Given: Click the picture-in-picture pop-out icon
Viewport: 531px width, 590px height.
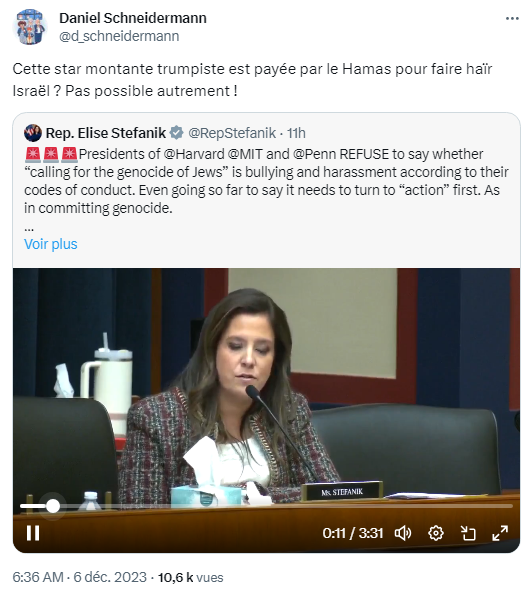Looking at the screenshot, I should (x=468, y=533).
